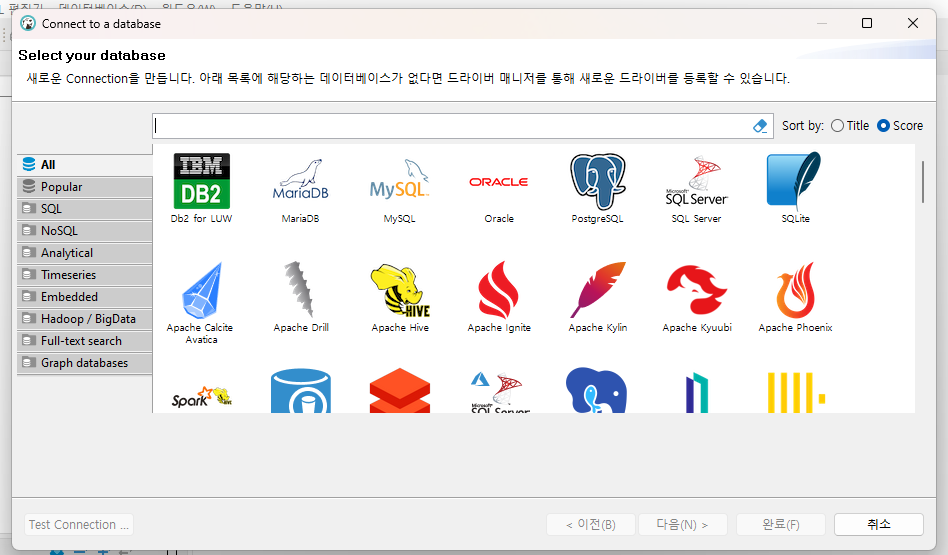Image resolution: width=948 pixels, height=555 pixels.
Task: Switch to Timeseries category
Action: pos(85,275)
